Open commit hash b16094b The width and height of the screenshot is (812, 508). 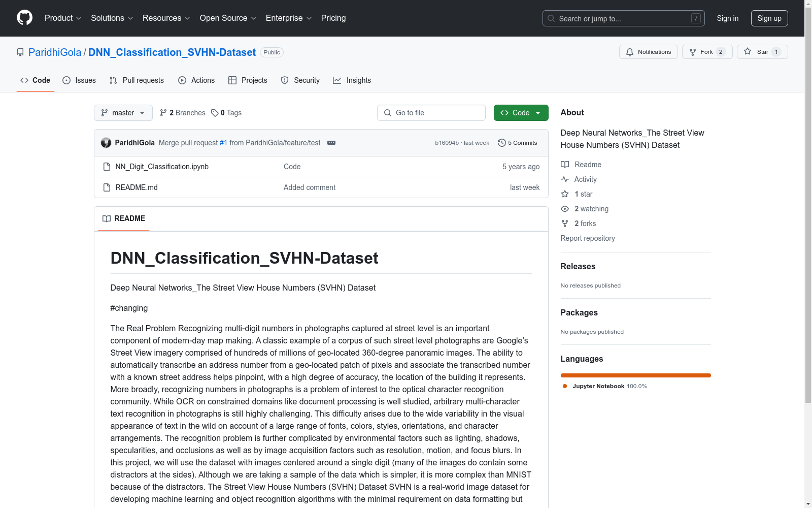pyautogui.click(x=447, y=143)
